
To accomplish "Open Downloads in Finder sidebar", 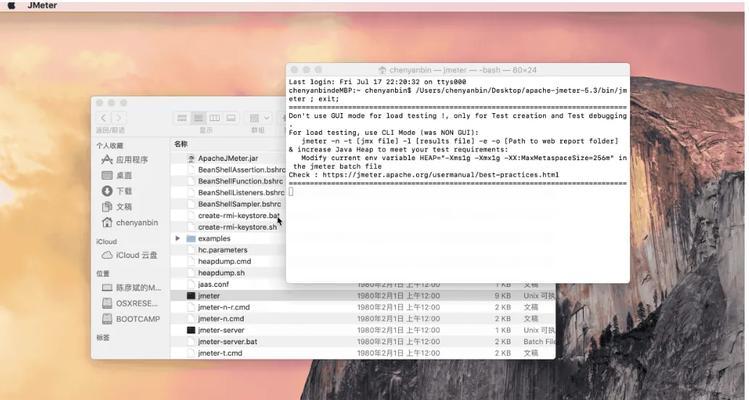I will point(118,191).
